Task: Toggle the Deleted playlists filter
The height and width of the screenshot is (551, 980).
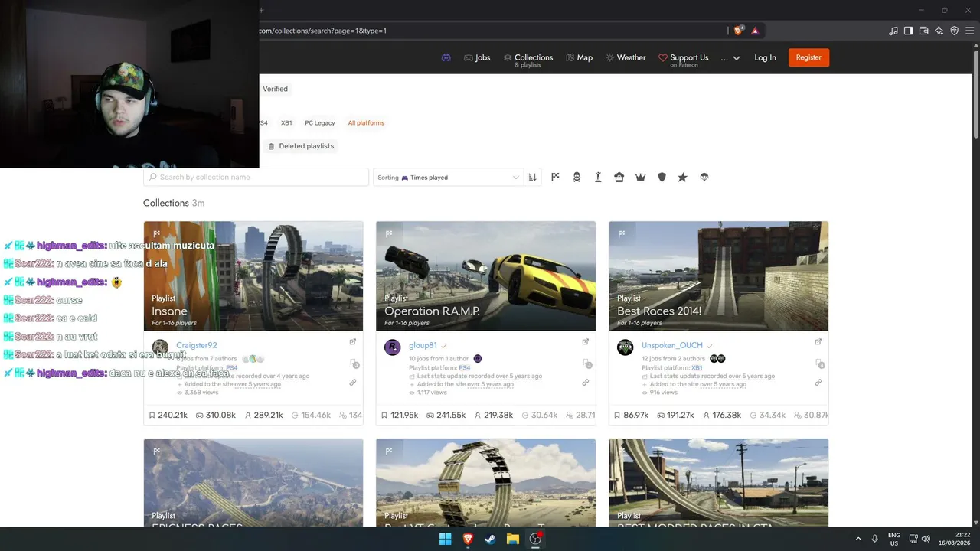Action: [x=301, y=146]
